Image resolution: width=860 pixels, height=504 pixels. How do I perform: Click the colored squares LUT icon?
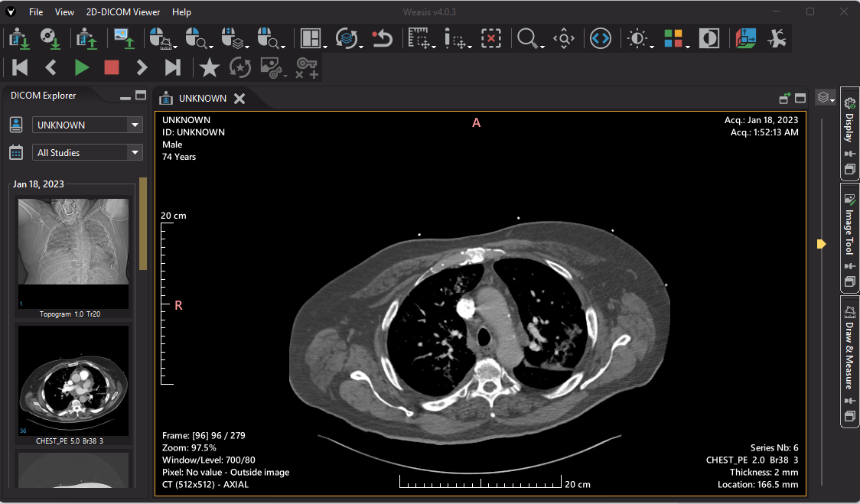click(x=673, y=39)
